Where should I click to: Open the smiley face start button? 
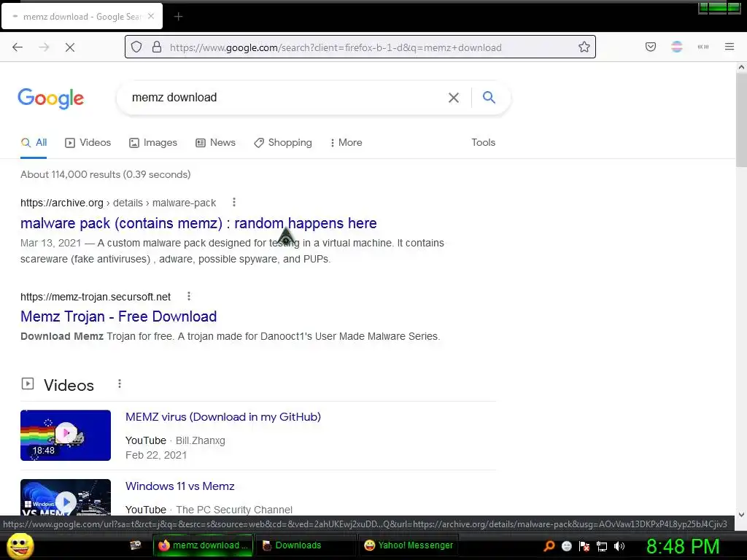pyautogui.click(x=20, y=545)
